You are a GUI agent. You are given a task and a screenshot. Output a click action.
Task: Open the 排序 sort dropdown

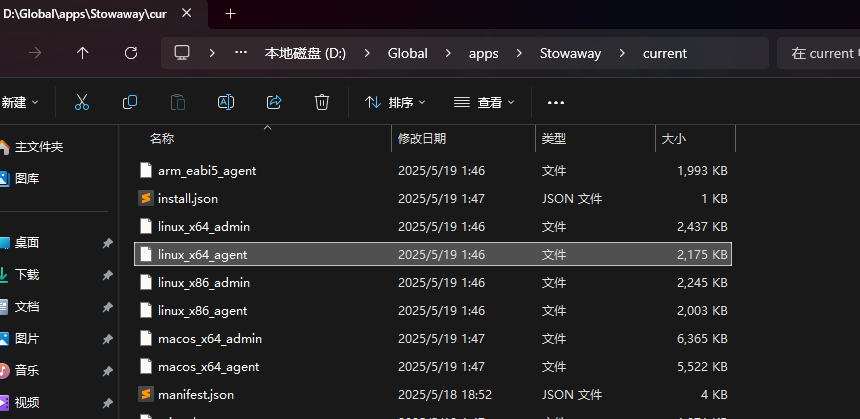click(395, 103)
